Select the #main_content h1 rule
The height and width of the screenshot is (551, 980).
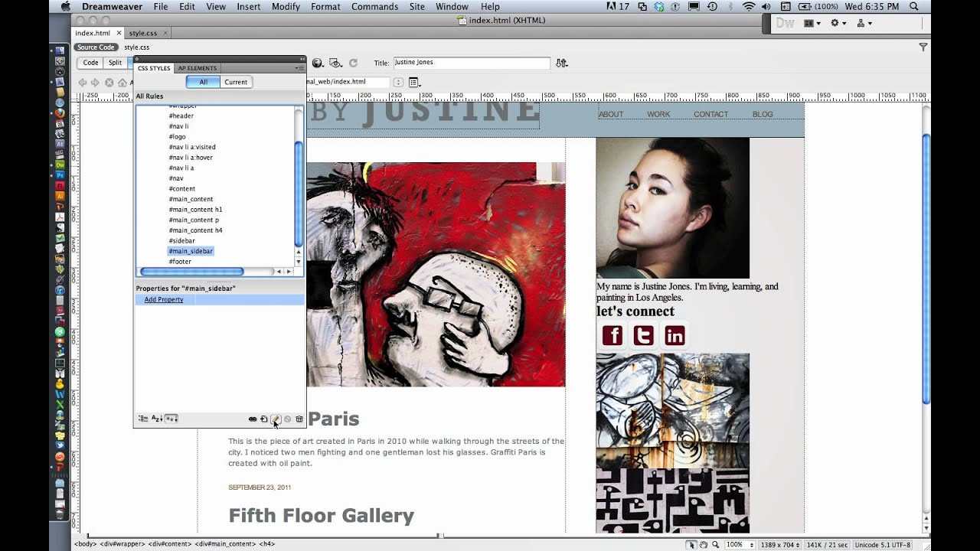point(195,210)
